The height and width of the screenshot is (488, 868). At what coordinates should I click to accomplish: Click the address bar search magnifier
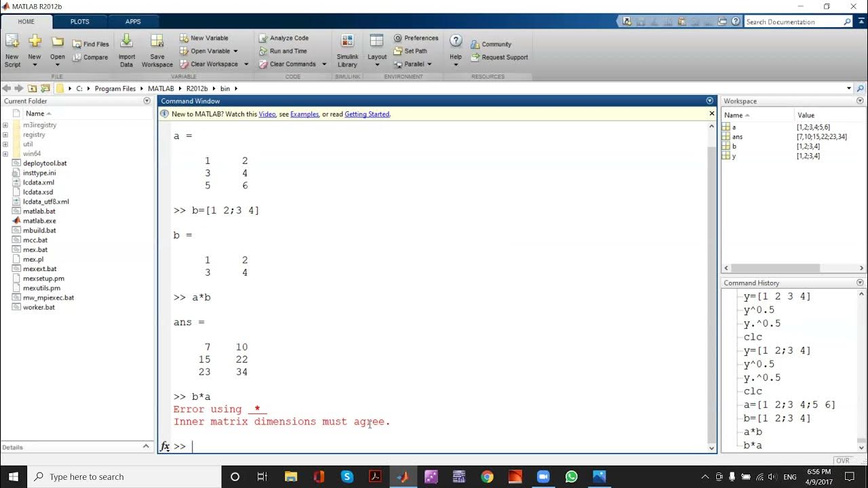click(861, 88)
